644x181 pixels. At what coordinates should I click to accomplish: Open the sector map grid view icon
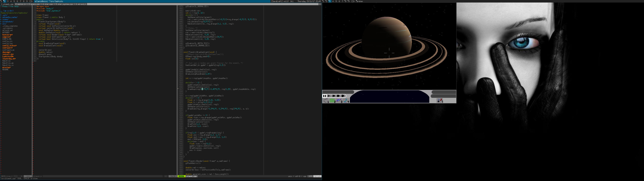[x=332, y=101]
